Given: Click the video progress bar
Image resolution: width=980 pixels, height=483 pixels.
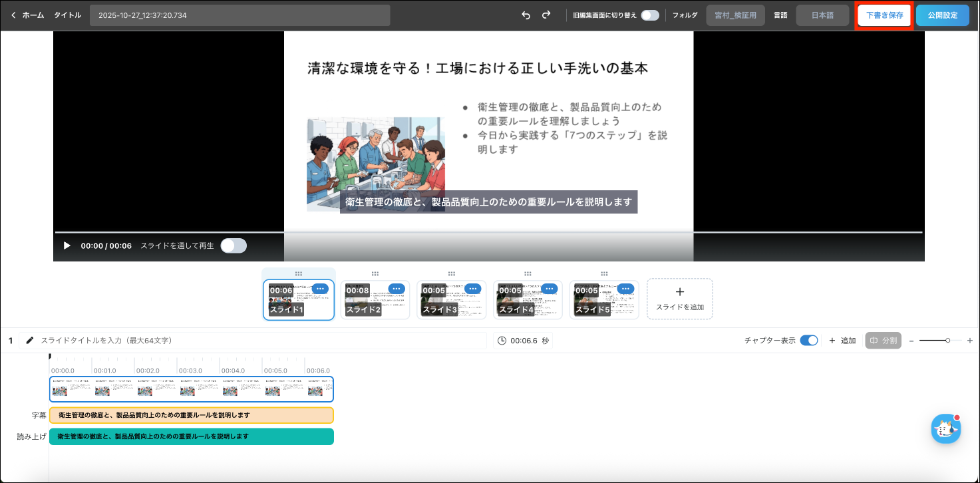Looking at the screenshot, I should [489, 232].
